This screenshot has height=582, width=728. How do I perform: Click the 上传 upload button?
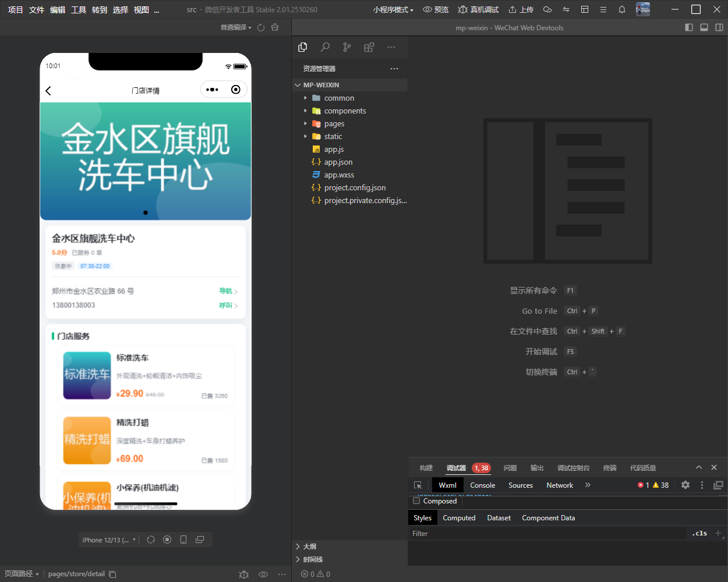click(x=521, y=10)
